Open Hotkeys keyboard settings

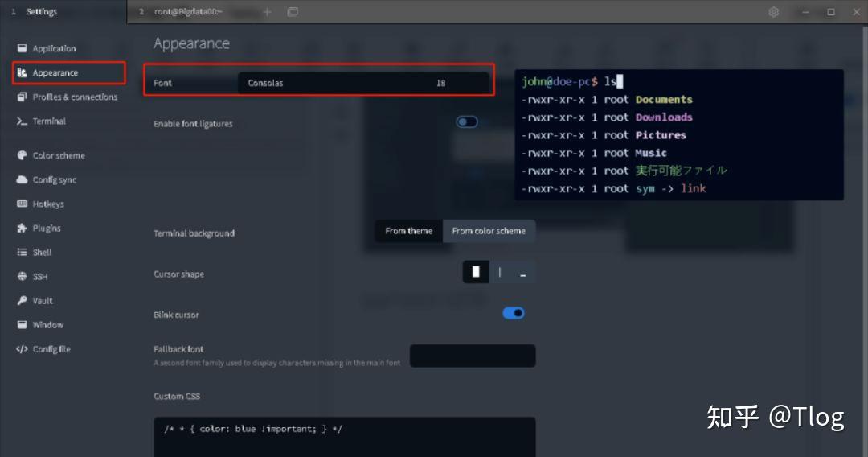pos(40,204)
